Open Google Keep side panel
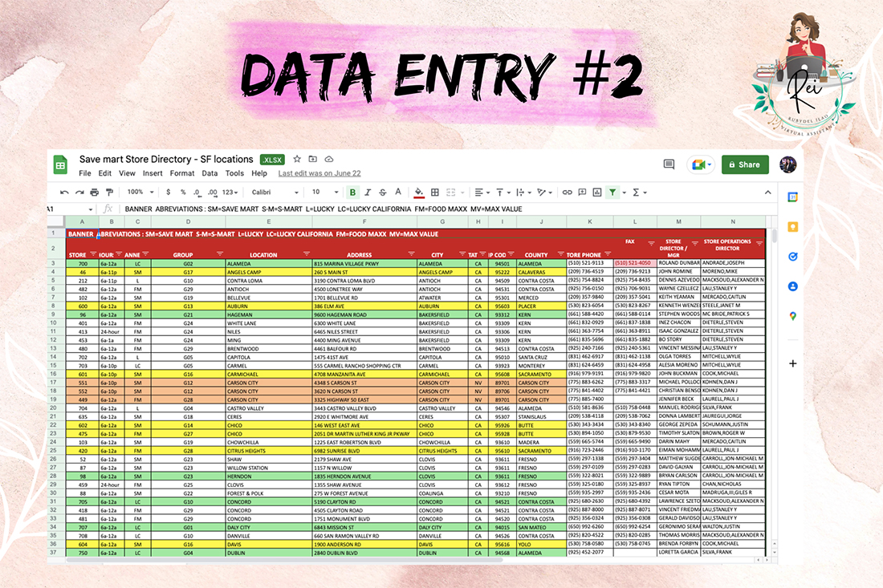The width and height of the screenshot is (883, 588). [793, 227]
